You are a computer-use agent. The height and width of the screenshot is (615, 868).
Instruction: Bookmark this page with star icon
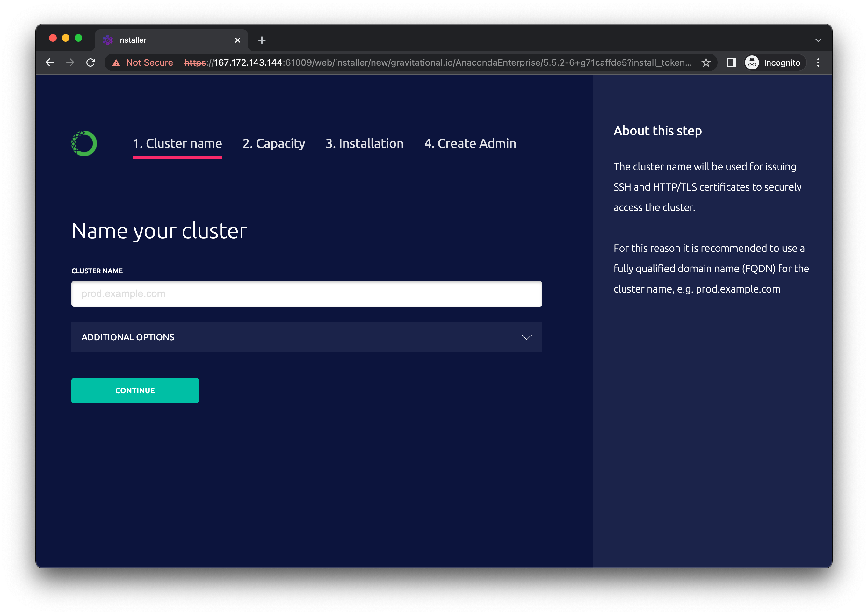705,62
